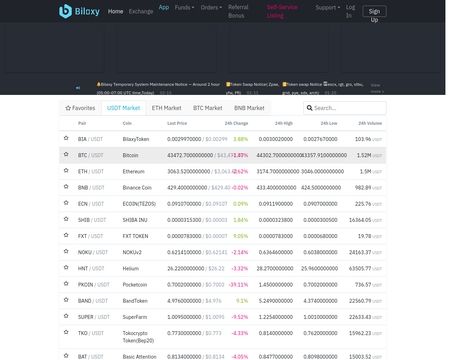Star the TKO / USDT pair
Viewport: 450px width, 360px height.
tap(66, 332)
